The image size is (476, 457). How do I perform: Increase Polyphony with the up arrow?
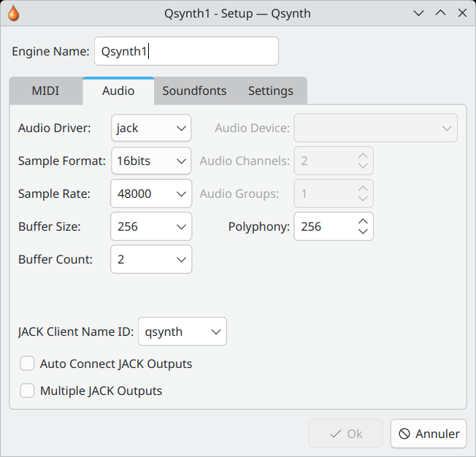pyautogui.click(x=363, y=221)
